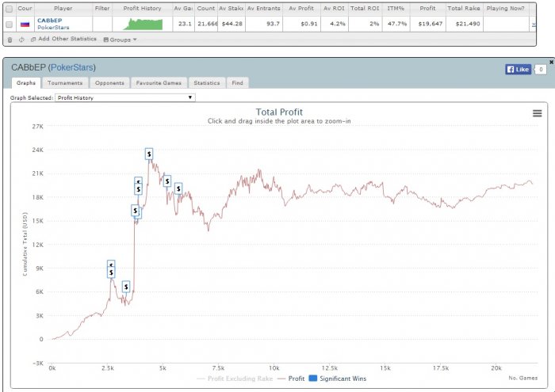The height and width of the screenshot is (392, 555).
Task: Sort by the ITM% column header
Action: click(396, 8)
